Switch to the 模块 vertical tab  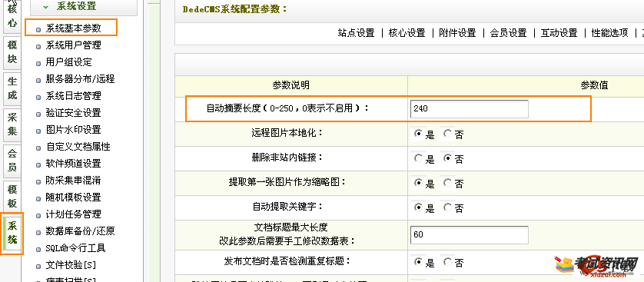pyautogui.click(x=12, y=52)
